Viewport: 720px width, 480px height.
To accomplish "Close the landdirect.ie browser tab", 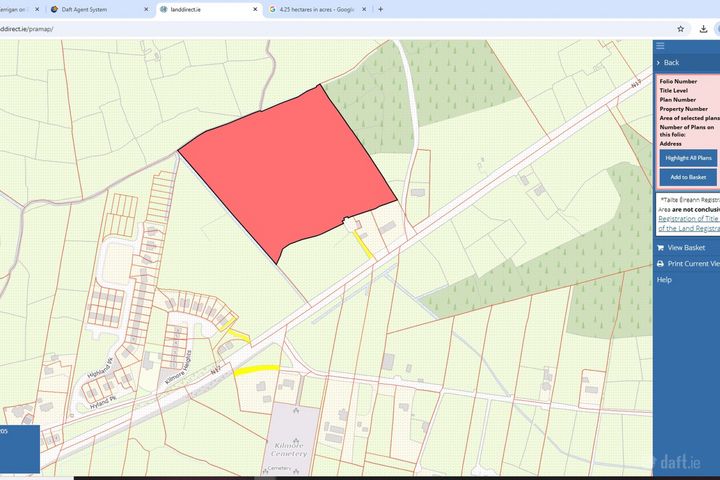I will coord(253,9).
